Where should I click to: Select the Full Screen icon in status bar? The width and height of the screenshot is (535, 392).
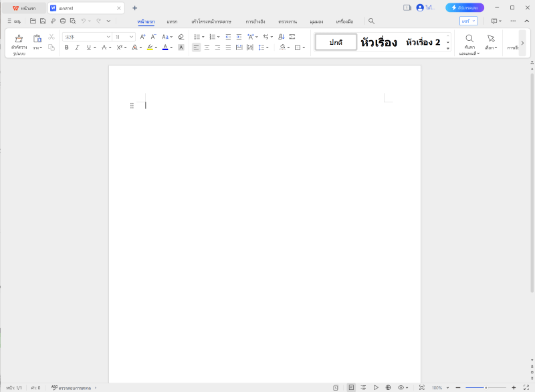point(422,387)
